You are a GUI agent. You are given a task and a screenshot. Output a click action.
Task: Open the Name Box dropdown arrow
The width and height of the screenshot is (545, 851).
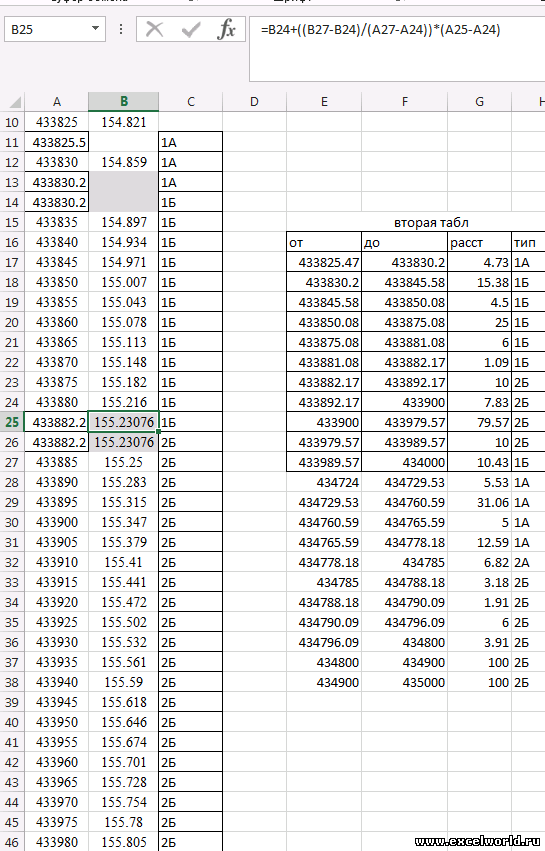[95, 29]
